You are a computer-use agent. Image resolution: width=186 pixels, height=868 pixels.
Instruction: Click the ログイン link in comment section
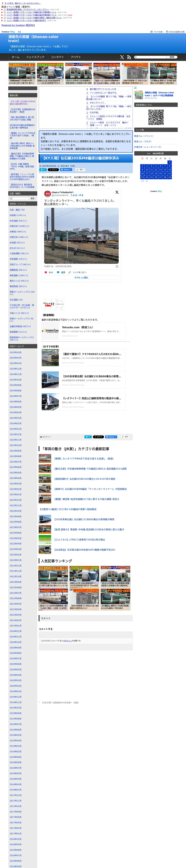tap(68, 641)
